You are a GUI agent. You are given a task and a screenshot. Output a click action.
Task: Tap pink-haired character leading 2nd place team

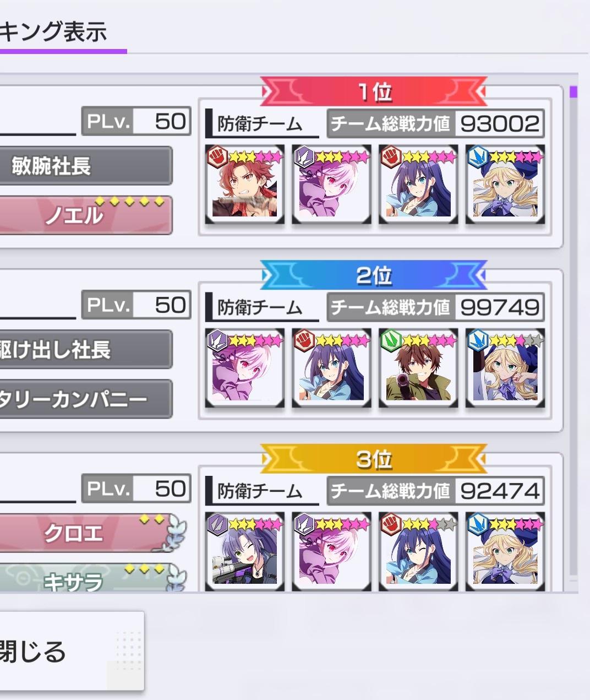245,369
